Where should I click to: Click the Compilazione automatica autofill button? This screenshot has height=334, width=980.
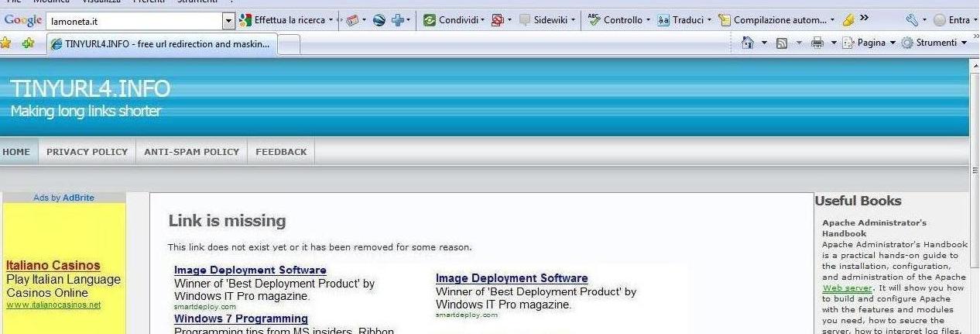point(773,20)
